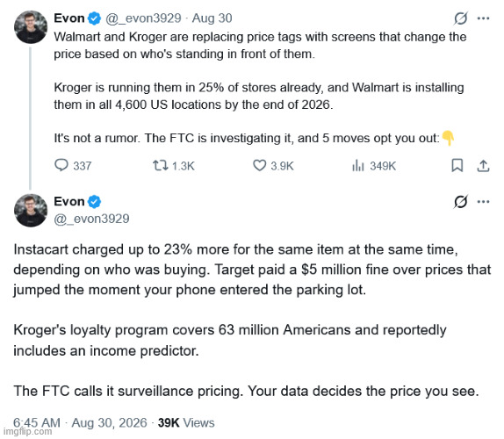Click 6:45 AM Aug 30, 2026 timestamp
Screen dimensions: 504x439
pyautogui.click(x=80, y=422)
